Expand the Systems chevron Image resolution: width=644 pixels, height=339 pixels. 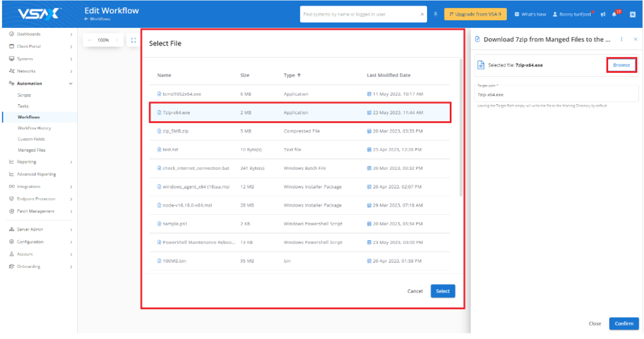pyautogui.click(x=71, y=59)
